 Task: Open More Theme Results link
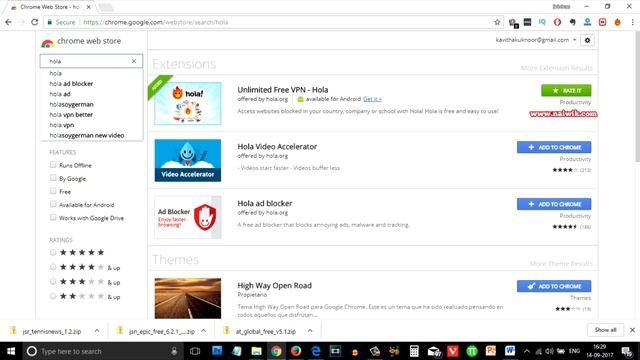click(561, 264)
